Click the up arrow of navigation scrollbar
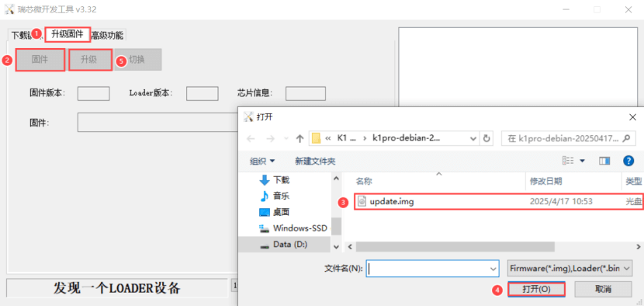Viewport: 644px width, 306px height. 336,178
